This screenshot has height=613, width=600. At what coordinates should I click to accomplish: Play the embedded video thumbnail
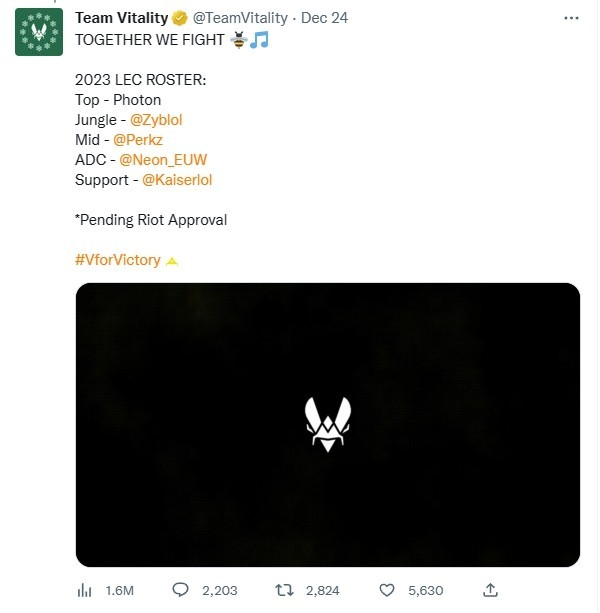point(328,425)
